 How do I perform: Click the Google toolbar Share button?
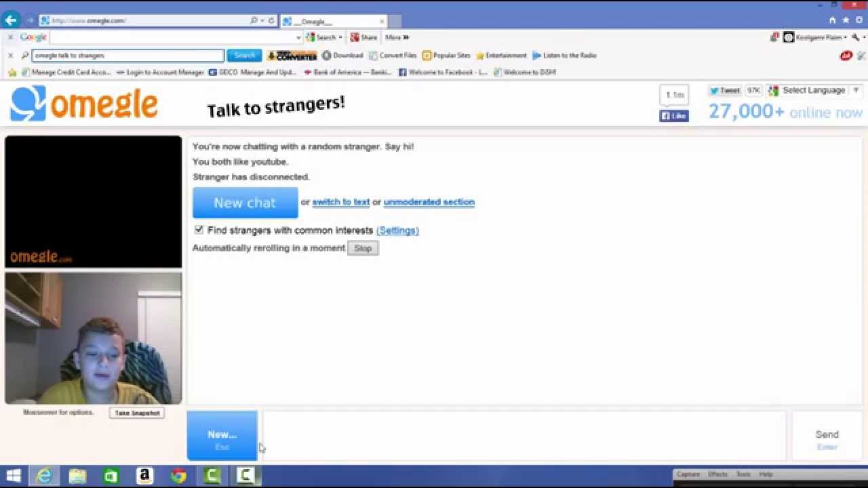click(x=363, y=37)
